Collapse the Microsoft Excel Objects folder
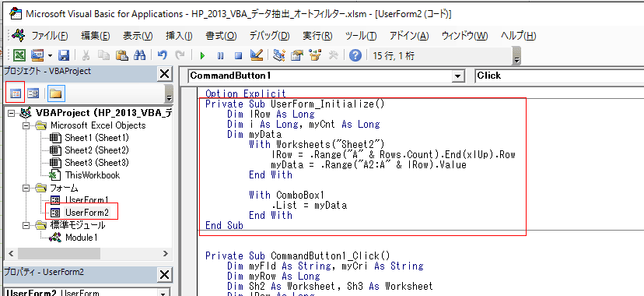644x296 pixels. (26, 125)
